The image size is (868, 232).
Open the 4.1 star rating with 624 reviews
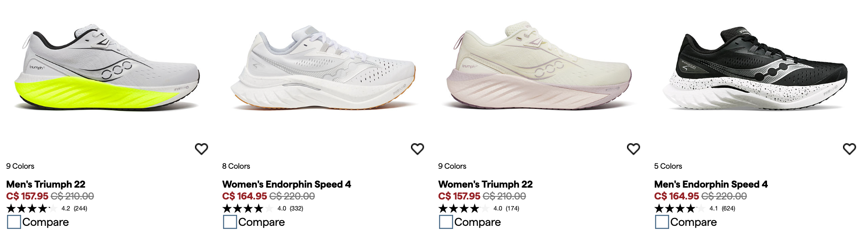[695, 208]
